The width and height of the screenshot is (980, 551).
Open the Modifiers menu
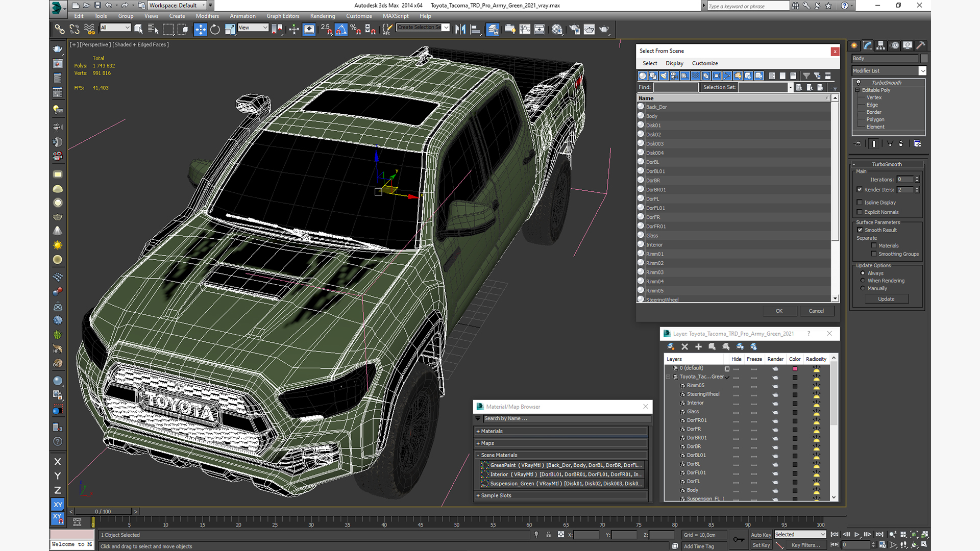(x=207, y=16)
